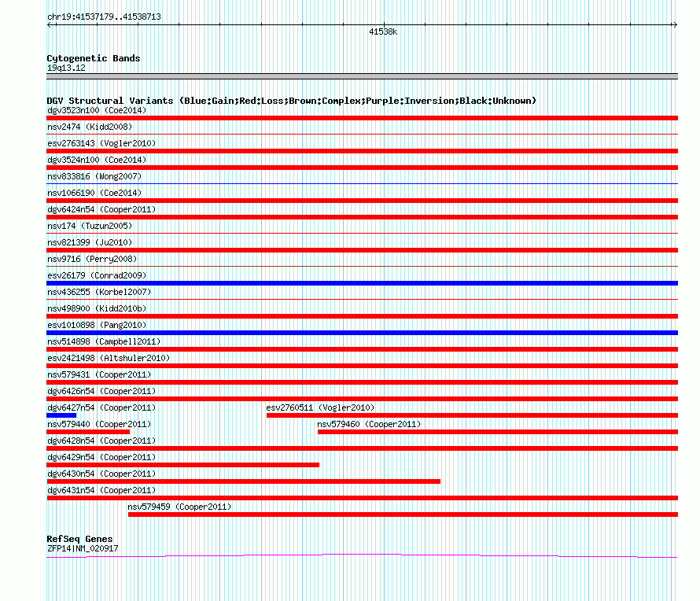
Task: Click the nsv9716 (Perry2008) label
Action: 92,259
